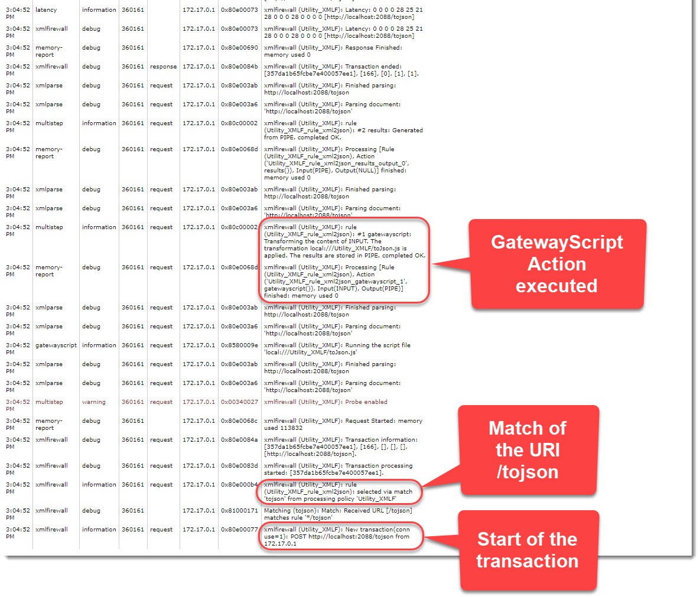
Task: Click the client IP 172.17.0.1 in the warning row
Action: [x=199, y=402]
